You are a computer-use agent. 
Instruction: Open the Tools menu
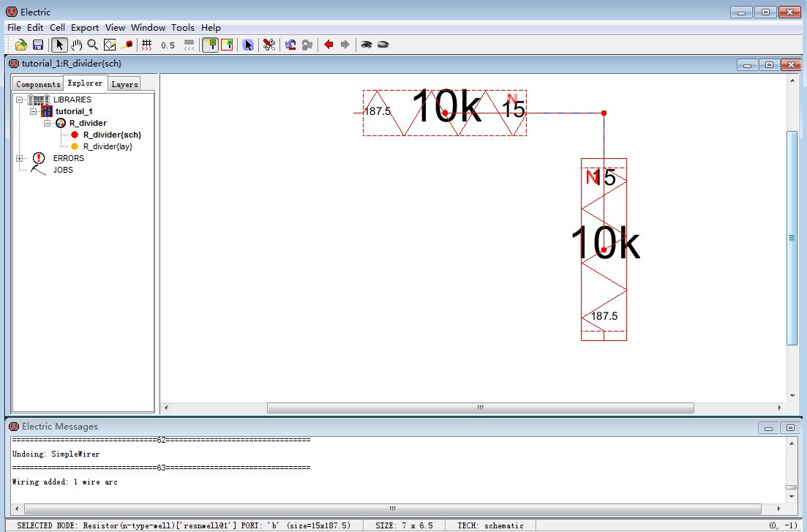tap(183, 28)
